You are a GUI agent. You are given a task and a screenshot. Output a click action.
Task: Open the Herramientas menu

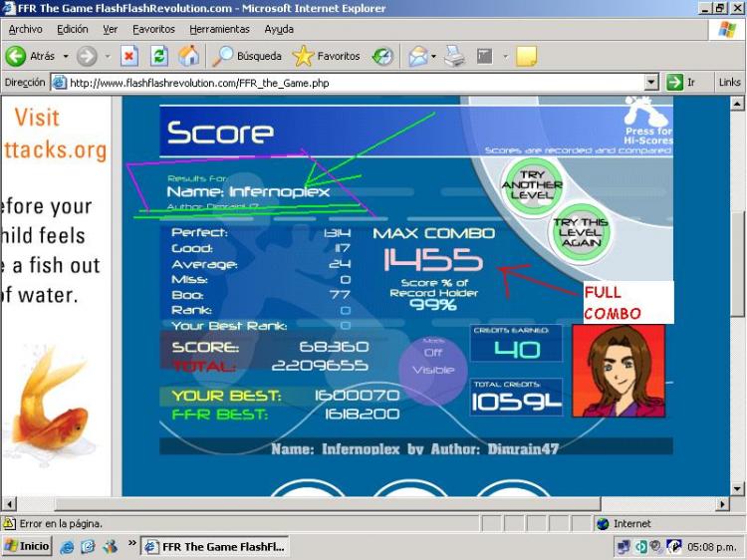click(219, 29)
